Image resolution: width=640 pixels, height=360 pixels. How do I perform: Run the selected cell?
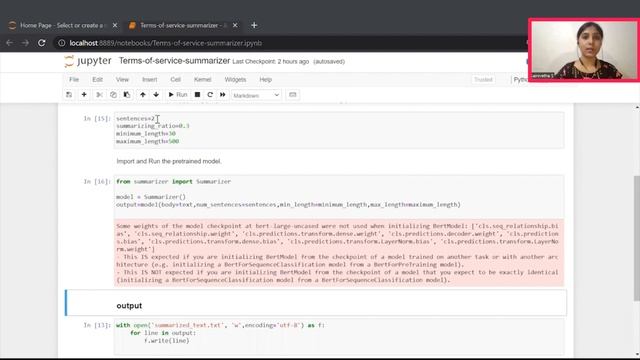point(178,95)
